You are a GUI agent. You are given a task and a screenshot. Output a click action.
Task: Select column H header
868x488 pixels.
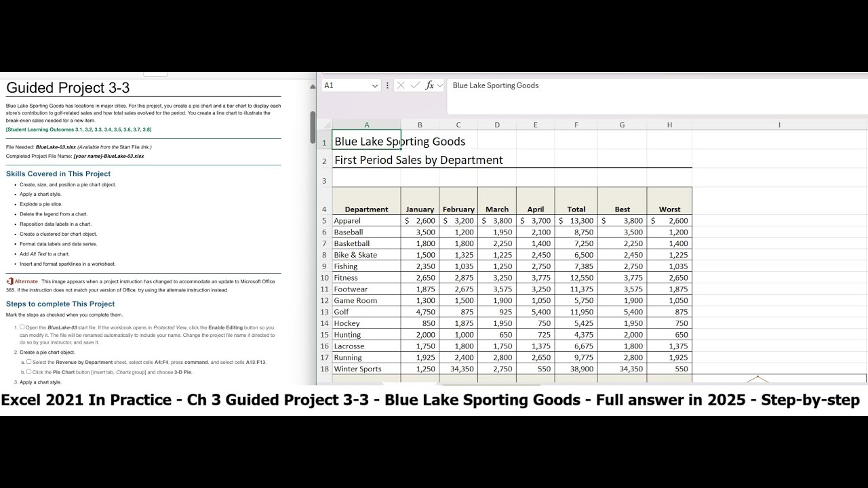tap(669, 125)
